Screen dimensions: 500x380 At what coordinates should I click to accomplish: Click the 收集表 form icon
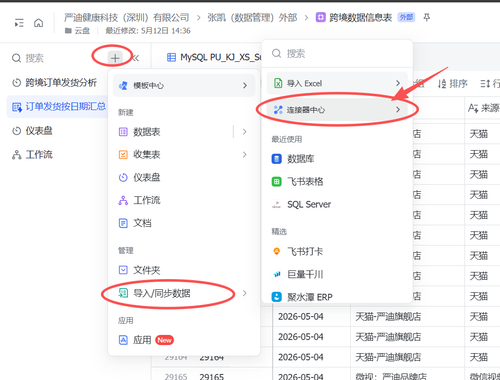(123, 155)
